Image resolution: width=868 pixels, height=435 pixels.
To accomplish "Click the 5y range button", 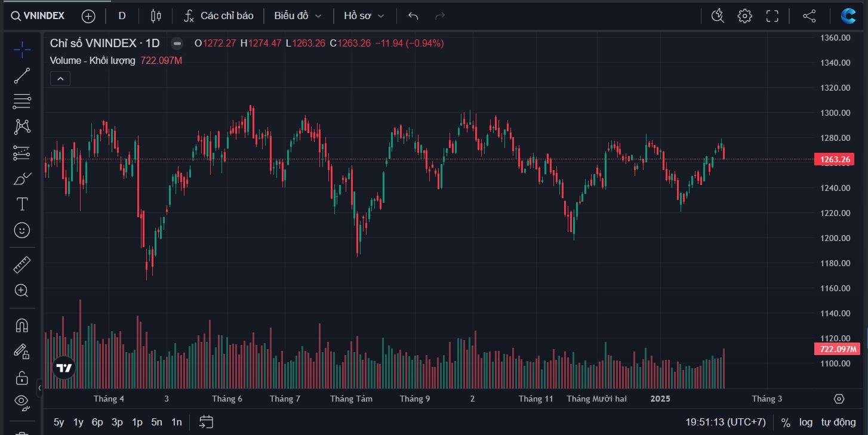I will [x=59, y=422].
